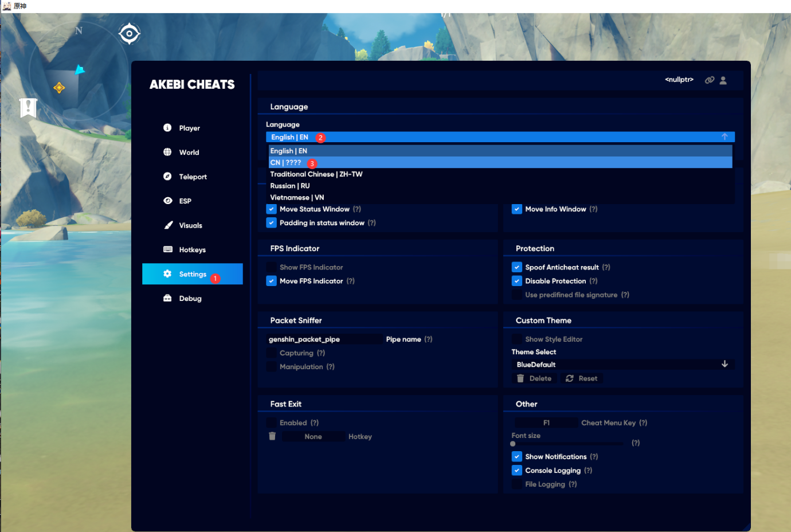The width and height of the screenshot is (791, 532).
Task: Enable File Logging checkbox
Action: coord(517,484)
